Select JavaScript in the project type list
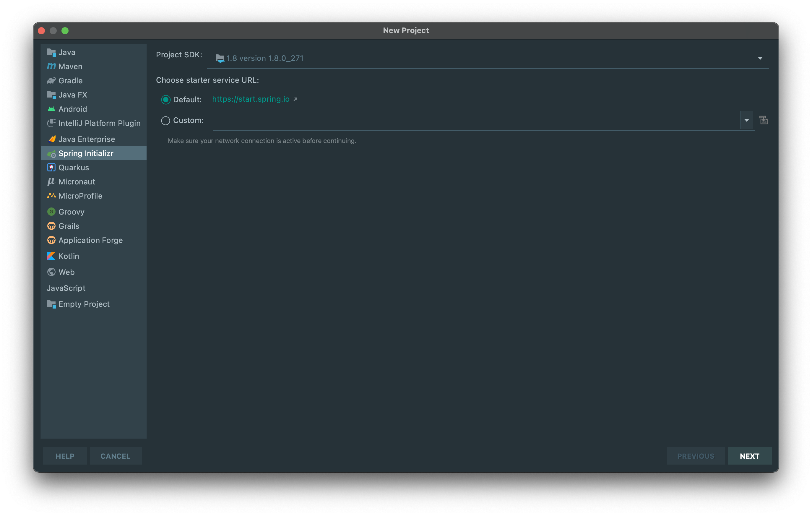The width and height of the screenshot is (812, 516). pyautogui.click(x=66, y=288)
